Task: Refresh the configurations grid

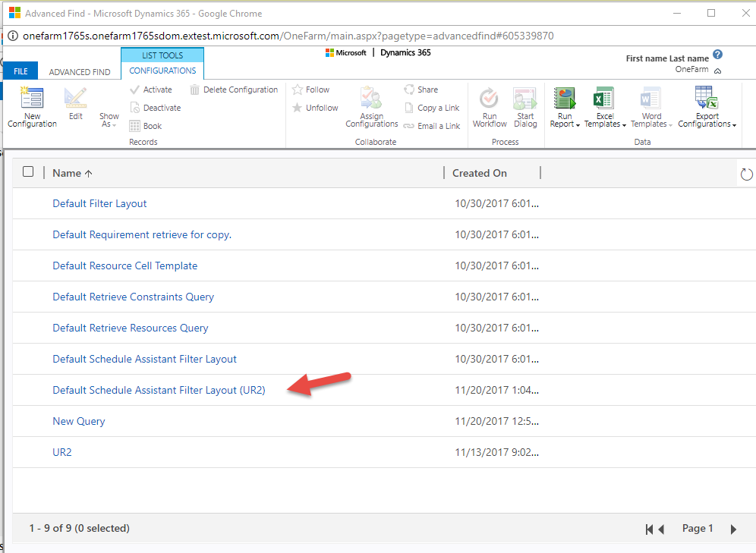Action: [x=746, y=174]
